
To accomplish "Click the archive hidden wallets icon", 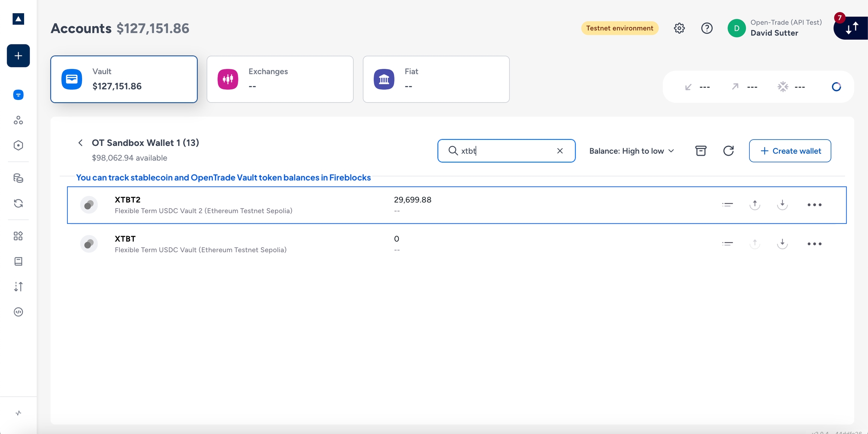I will pos(701,151).
